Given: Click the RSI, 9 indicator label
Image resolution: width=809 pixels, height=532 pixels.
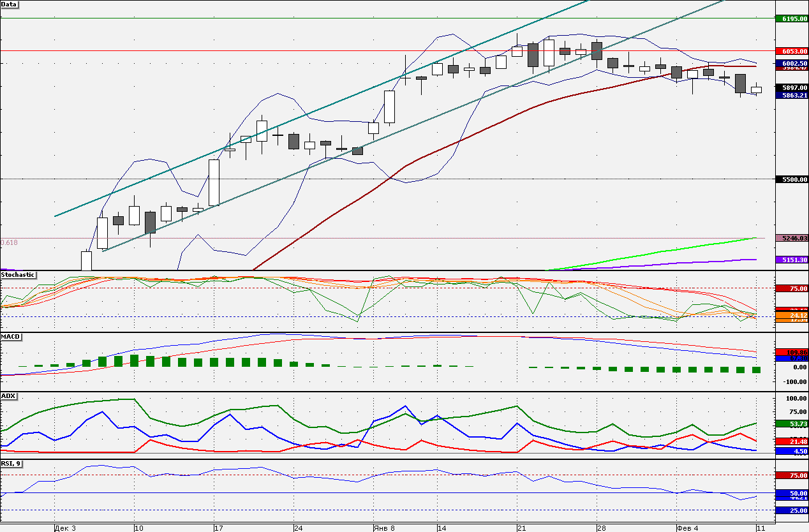Looking at the screenshot, I should pos(11,463).
